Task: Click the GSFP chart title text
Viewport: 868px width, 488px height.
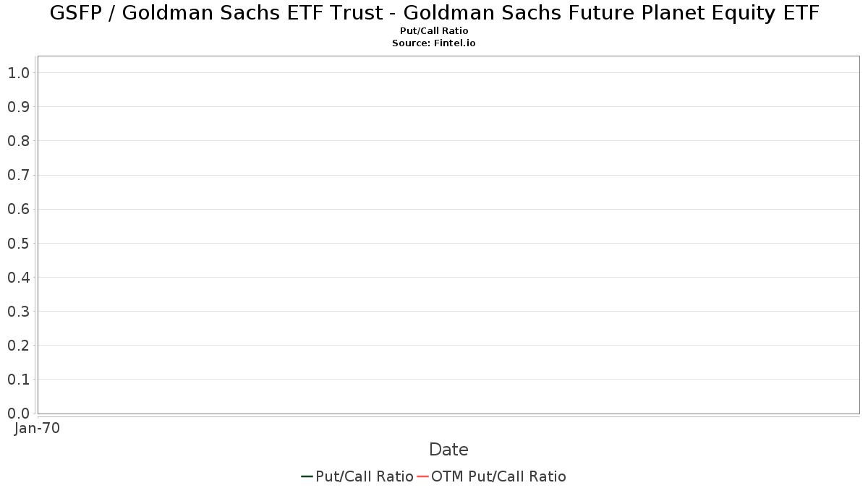Action: pyautogui.click(x=434, y=13)
